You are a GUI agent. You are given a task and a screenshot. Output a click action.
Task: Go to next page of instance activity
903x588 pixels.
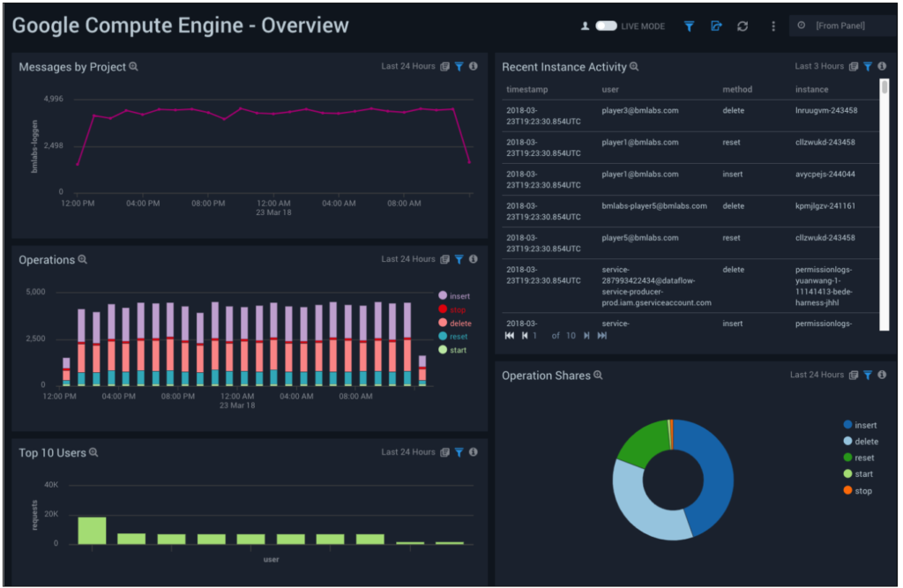click(586, 336)
